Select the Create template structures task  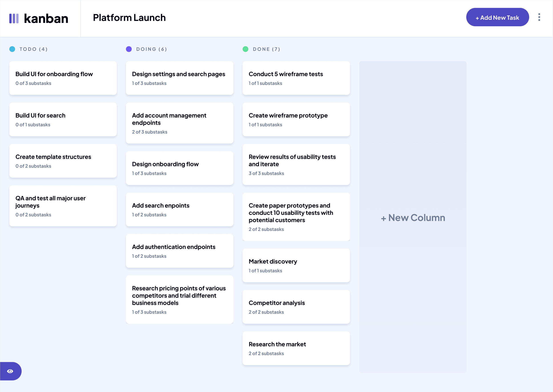[x=63, y=161]
